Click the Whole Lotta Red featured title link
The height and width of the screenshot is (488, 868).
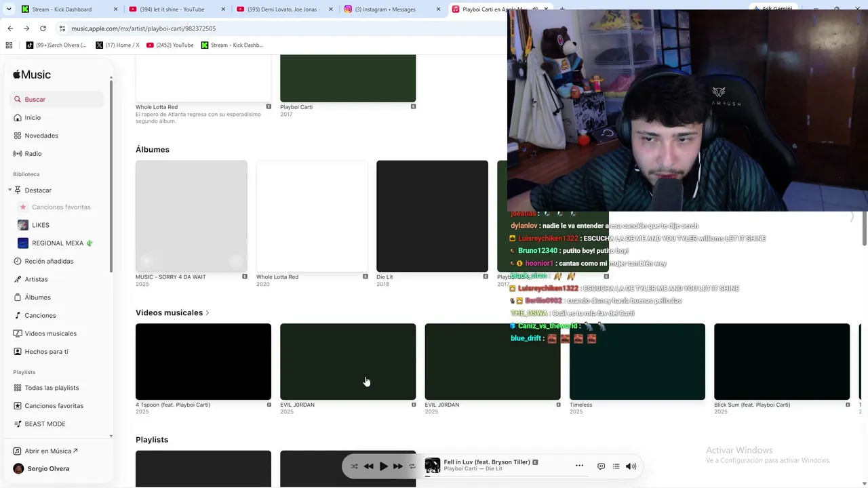coord(157,107)
